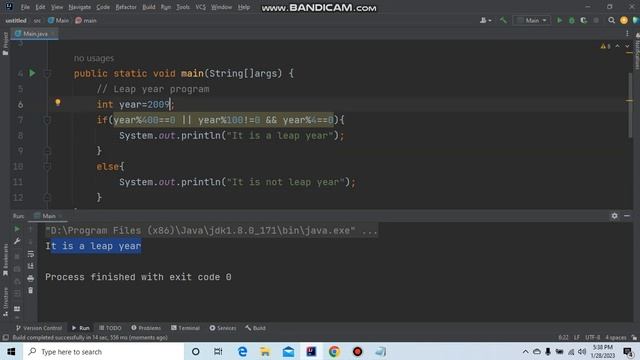Open Run panel settings gear
The width and height of the screenshot is (640, 360).
tap(614, 216)
